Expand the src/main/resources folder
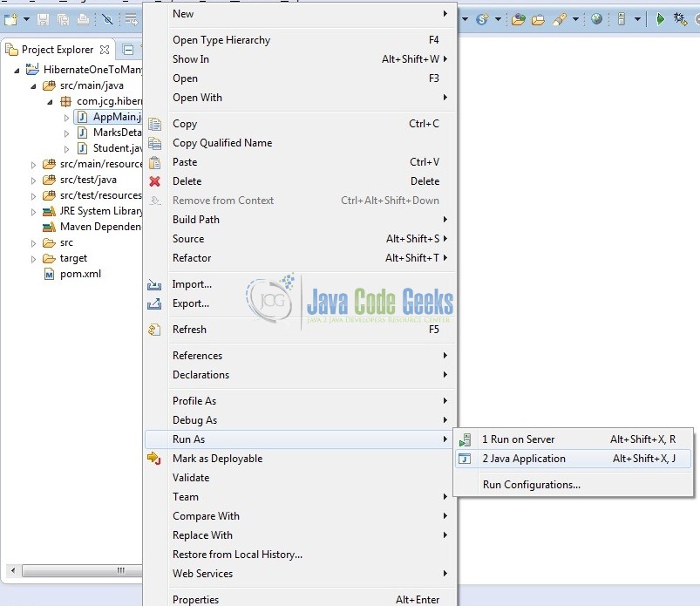This screenshot has height=606, width=700. point(33,165)
